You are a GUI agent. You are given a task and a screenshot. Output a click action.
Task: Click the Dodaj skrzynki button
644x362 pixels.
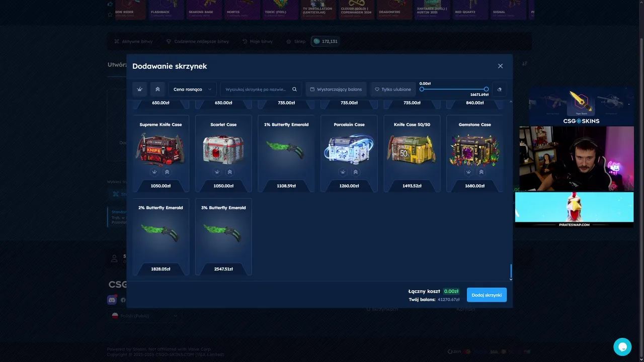487,295
